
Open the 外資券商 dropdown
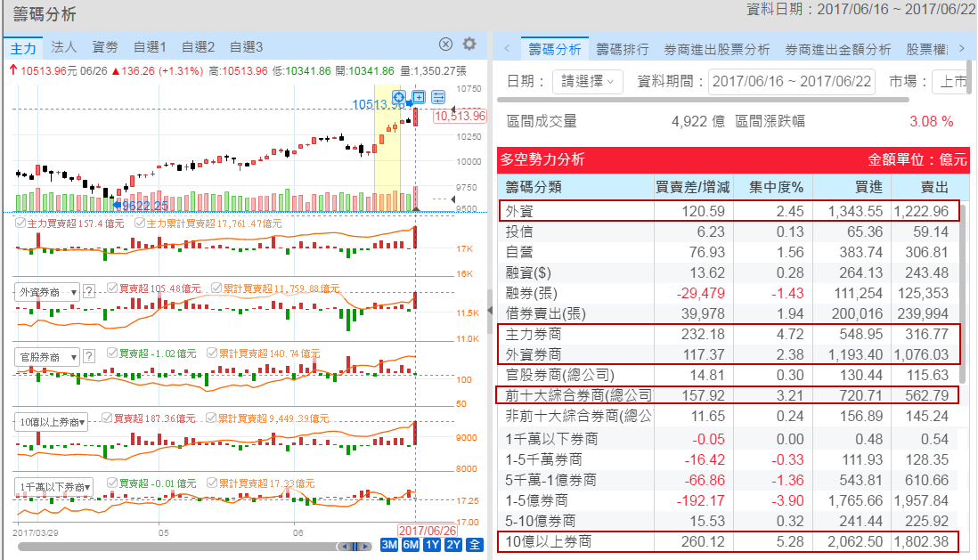47,291
